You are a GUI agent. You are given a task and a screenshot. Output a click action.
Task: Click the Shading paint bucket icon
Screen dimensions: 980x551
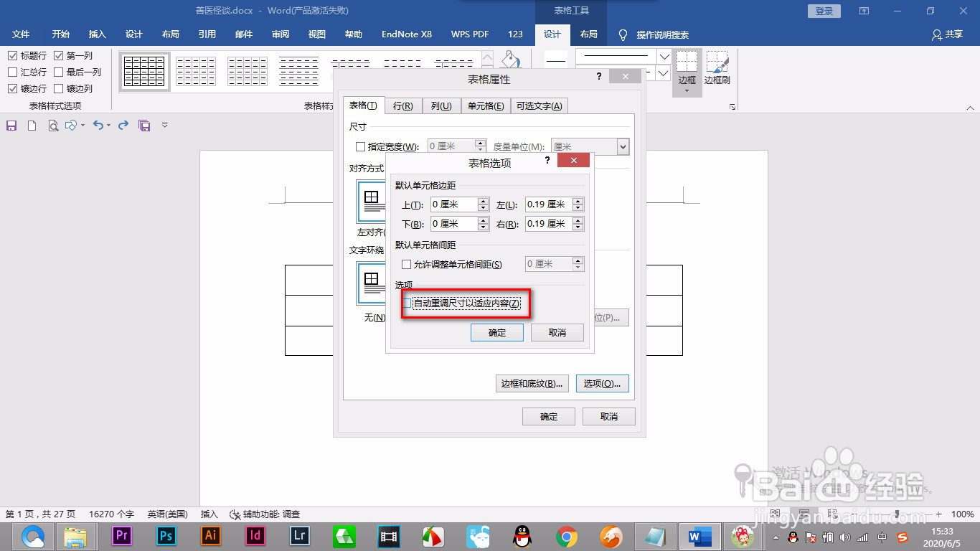[x=510, y=60]
